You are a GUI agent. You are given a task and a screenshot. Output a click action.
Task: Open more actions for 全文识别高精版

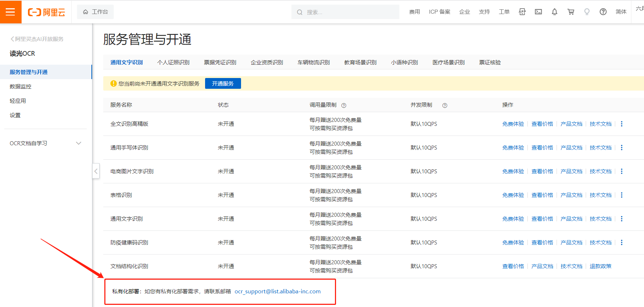pos(621,124)
